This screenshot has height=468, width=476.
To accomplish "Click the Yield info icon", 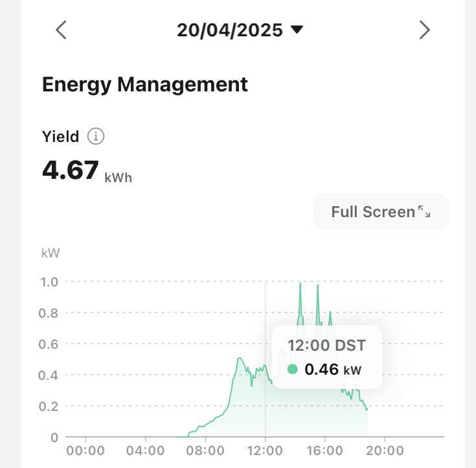I will coord(96,137).
